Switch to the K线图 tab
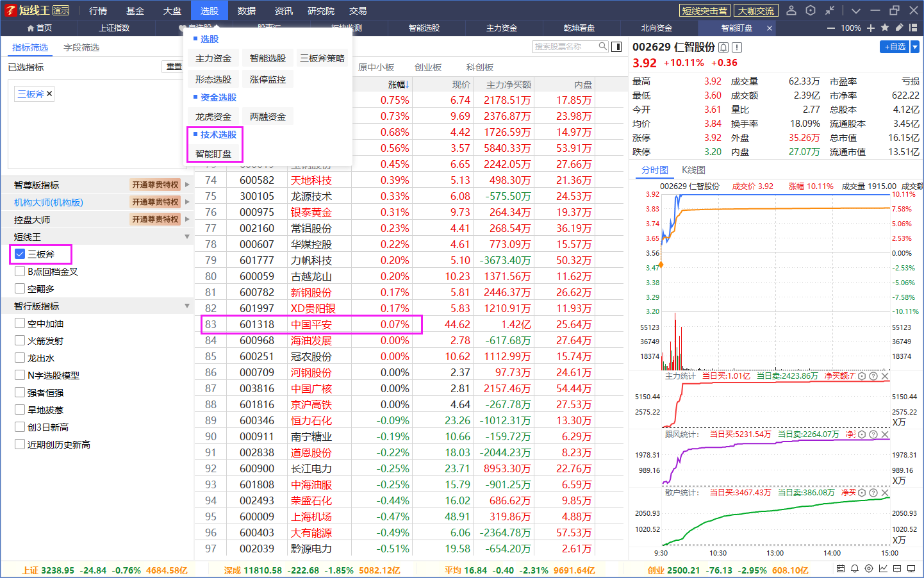The height and width of the screenshot is (578, 924). (x=693, y=170)
